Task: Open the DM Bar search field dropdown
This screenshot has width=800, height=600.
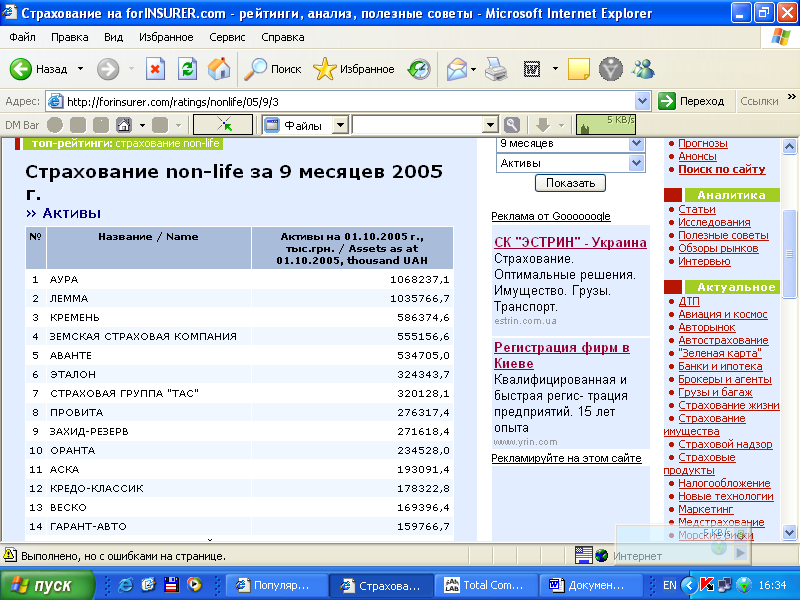Action: 490,124
